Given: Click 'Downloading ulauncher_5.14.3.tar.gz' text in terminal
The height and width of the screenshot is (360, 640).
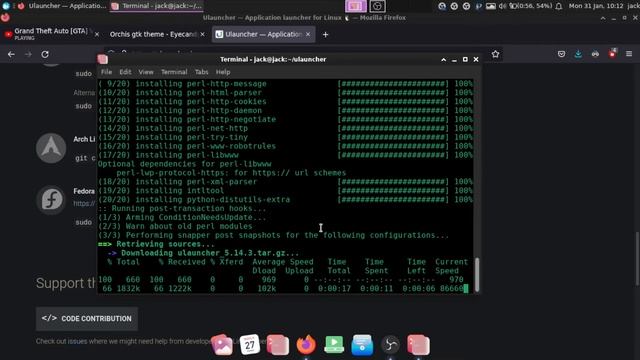Looking at the screenshot, I should coord(210,253).
